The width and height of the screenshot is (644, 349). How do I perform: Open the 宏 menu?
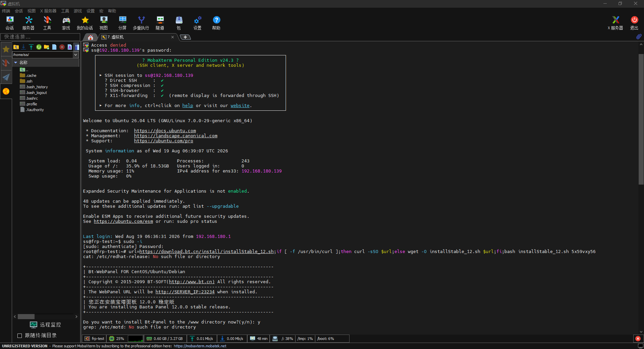click(101, 11)
